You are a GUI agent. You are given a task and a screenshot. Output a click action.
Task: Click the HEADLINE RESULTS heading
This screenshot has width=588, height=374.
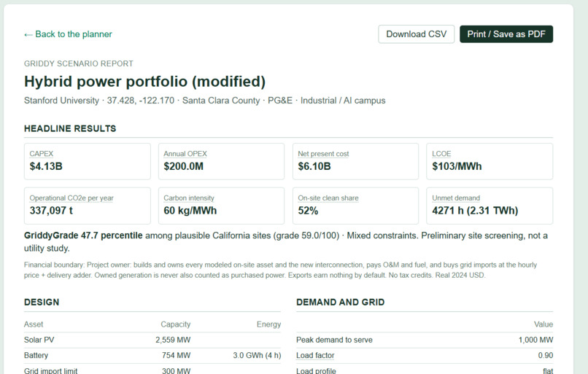coord(70,128)
